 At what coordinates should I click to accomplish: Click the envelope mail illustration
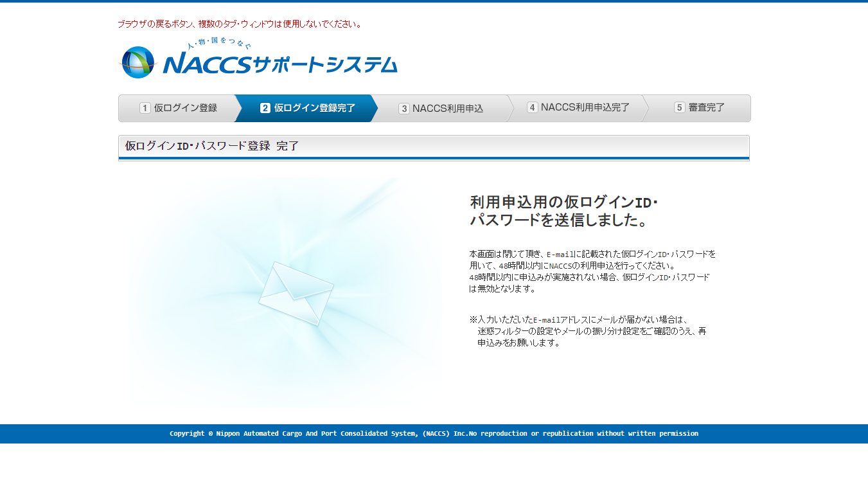[296, 293]
